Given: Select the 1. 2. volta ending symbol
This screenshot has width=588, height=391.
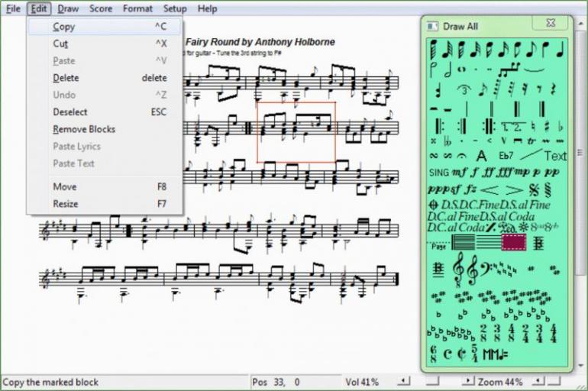Looking at the screenshot, I should click(513, 127).
